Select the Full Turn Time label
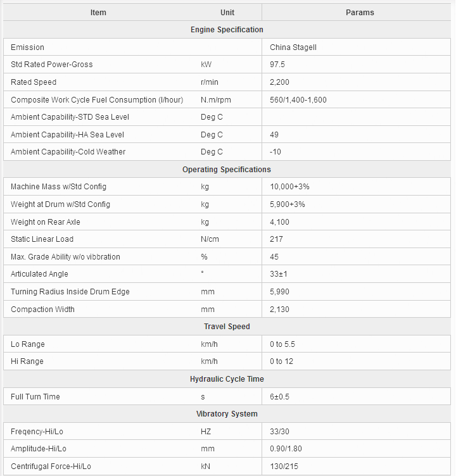Image resolution: width=456 pixels, height=476 pixels. [x=35, y=397]
